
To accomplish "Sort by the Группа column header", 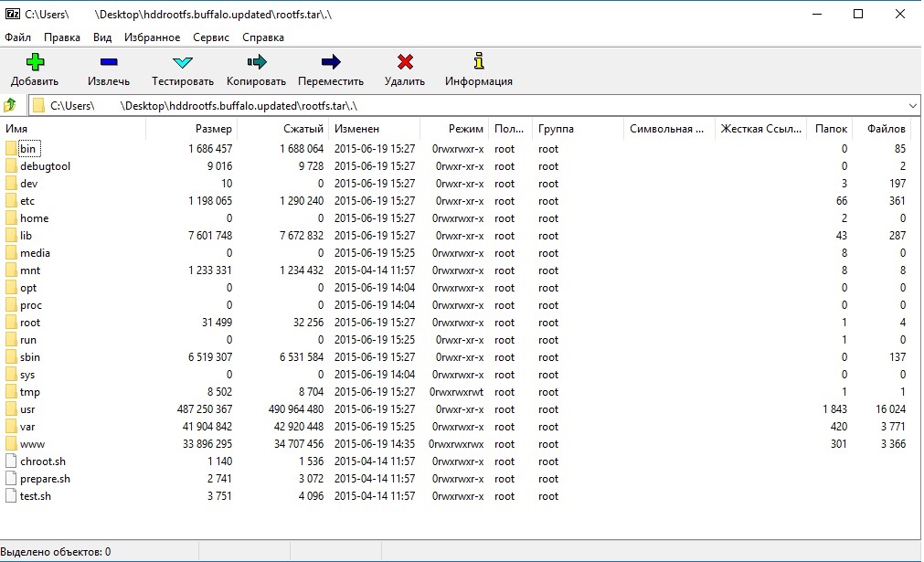I will click(x=577, y=129).
